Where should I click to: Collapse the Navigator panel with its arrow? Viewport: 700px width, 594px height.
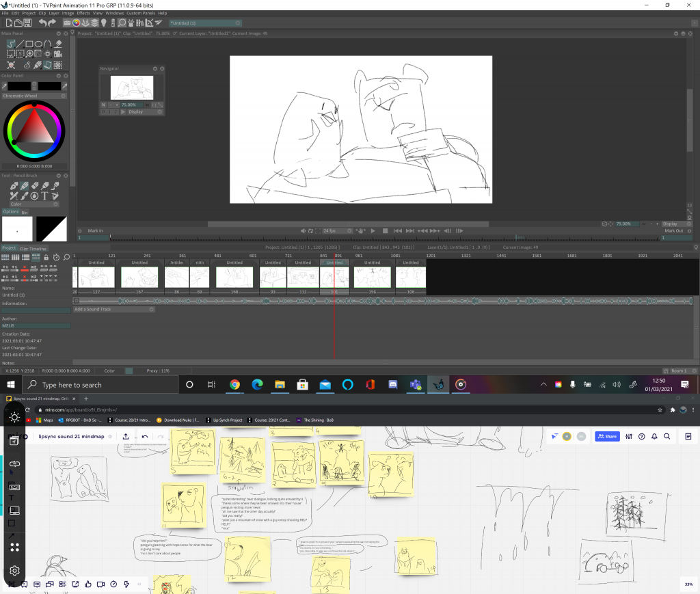pyautogui.click(x=155, y=69)
